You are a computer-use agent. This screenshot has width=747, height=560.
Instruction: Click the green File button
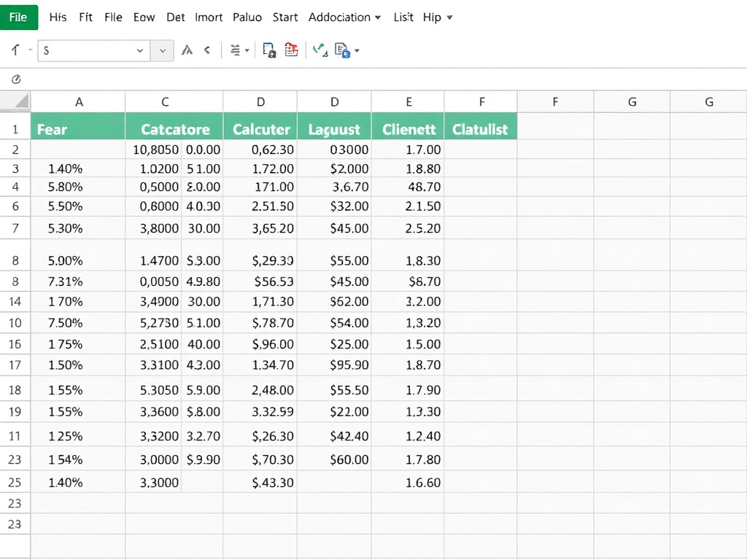(x=19, y=17)
